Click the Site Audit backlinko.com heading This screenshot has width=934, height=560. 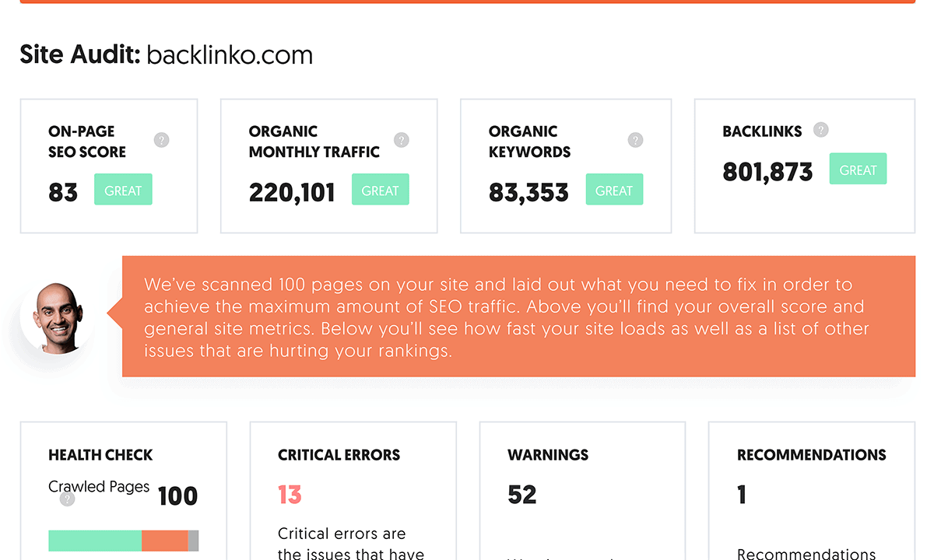[x=167, y=54]
